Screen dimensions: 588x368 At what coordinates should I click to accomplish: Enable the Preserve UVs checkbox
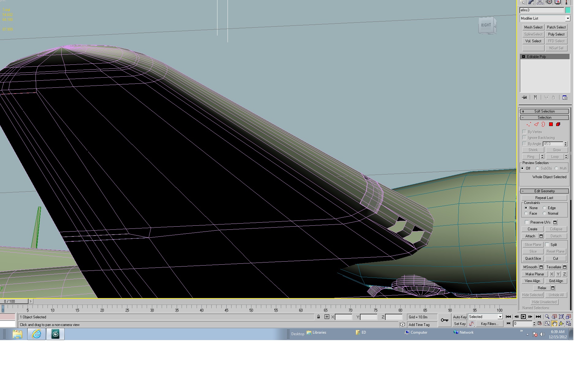point(527,222)
